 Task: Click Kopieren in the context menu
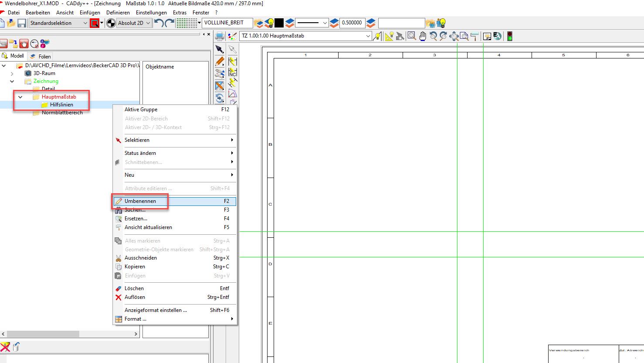[135, 267]
